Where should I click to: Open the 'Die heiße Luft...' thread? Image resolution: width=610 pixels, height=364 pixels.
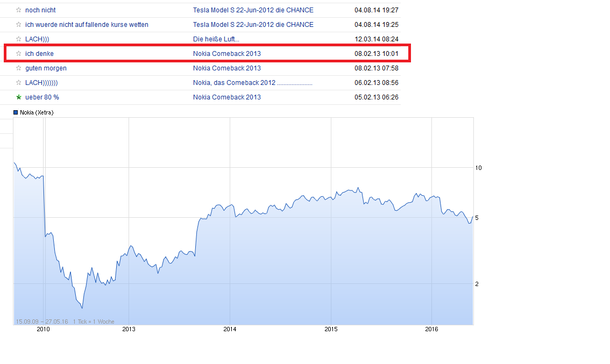(x=216, y=39)
